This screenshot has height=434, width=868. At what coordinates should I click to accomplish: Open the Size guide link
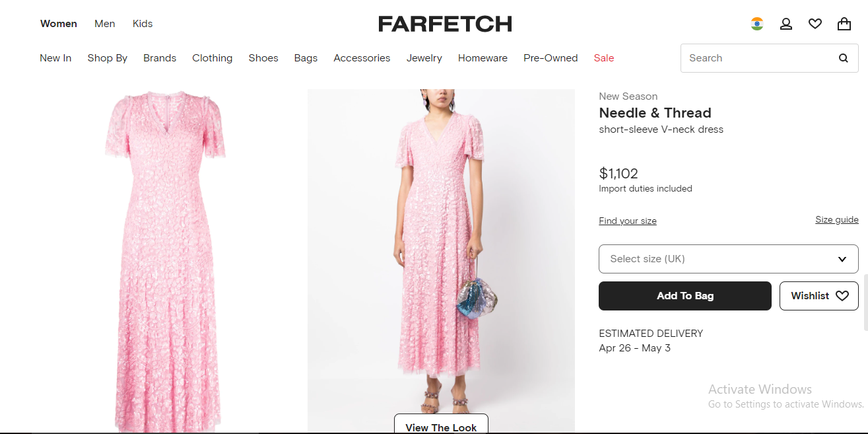pos(836,220)
